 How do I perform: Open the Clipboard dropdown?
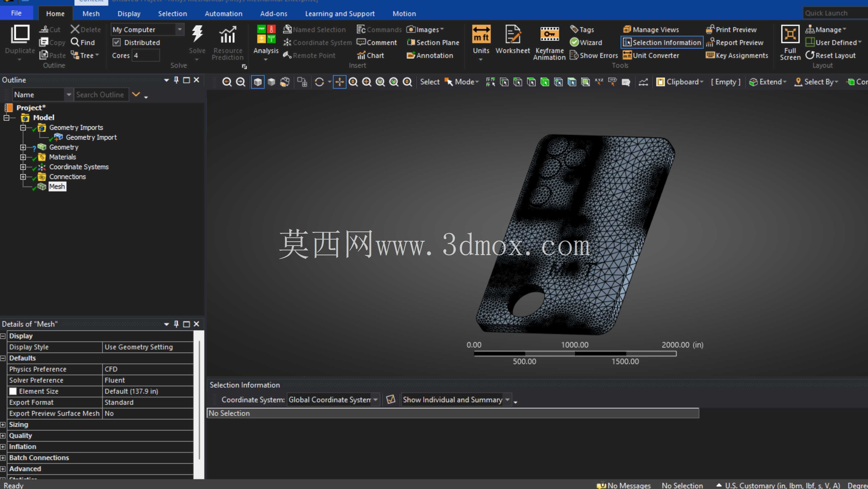coord(680,82)
